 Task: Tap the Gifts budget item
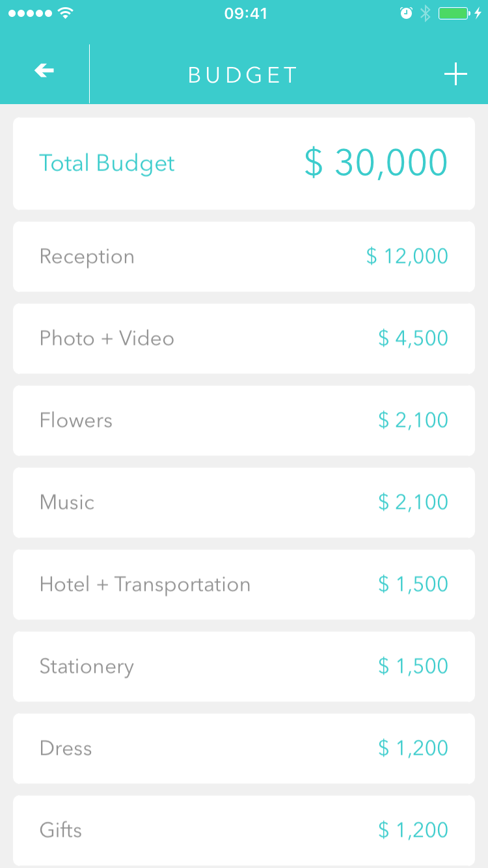pyautogui.click(x=243, y=830)
